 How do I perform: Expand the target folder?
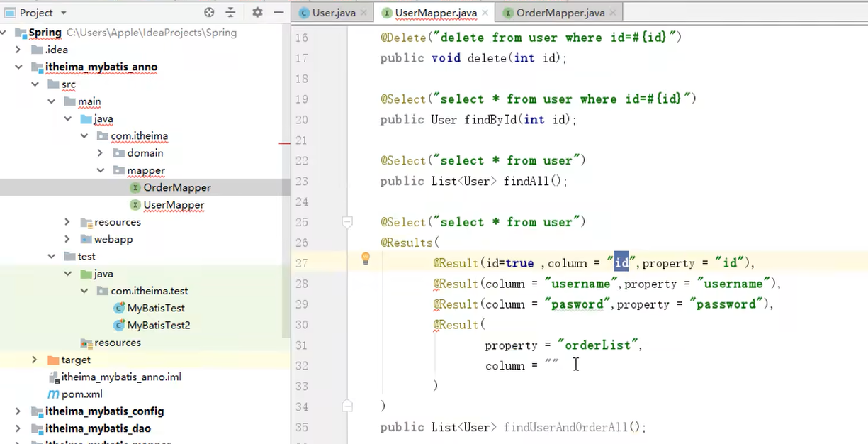coord(34,360)
